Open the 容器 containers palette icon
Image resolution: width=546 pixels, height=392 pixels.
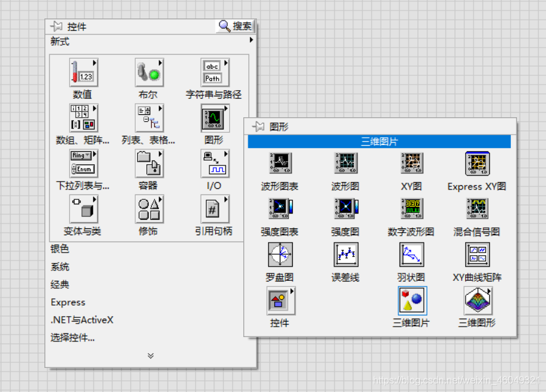(149, 164)
